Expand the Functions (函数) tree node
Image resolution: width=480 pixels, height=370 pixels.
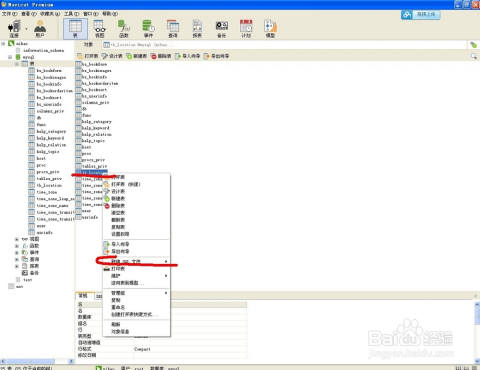pyautogui.click(x=17, y=246)
